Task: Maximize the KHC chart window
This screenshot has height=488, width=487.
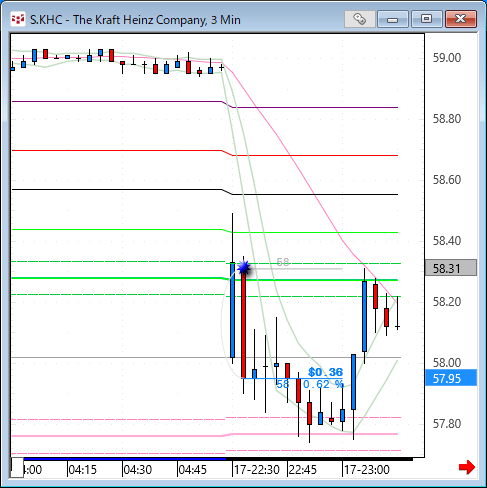Action: point(426,19)
